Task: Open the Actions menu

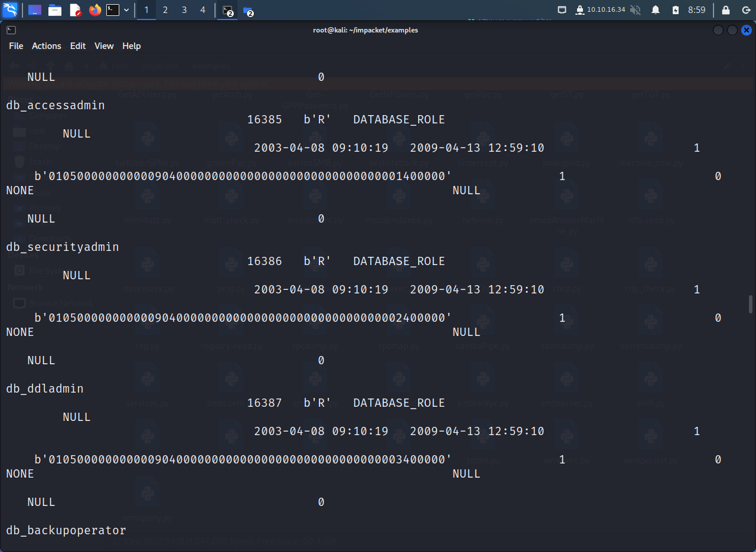Action: tap(47, 46)
